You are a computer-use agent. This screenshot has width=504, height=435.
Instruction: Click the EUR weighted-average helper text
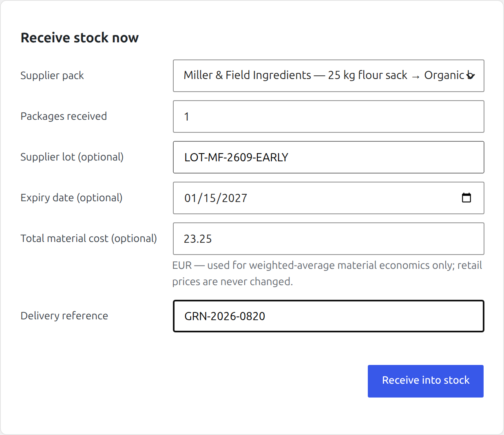coord(327,273)
